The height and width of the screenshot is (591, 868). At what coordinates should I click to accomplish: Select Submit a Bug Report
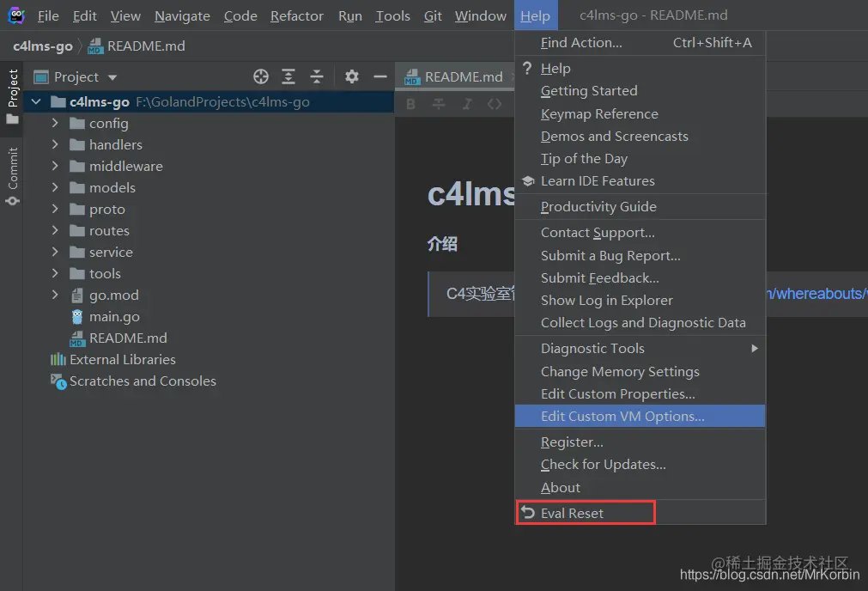click(x=640, y=255)
